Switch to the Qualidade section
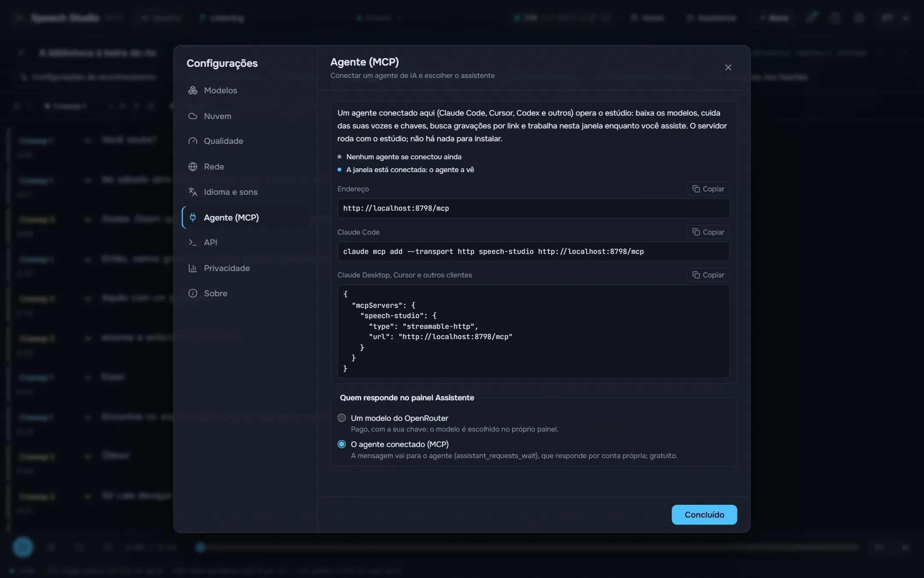 (x=246, y=141)
